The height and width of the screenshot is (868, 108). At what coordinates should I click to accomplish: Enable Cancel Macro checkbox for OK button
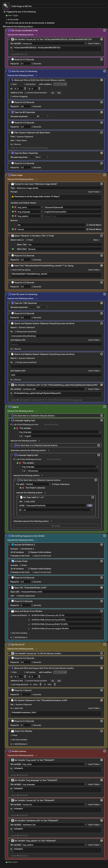(x=87, y=225)
